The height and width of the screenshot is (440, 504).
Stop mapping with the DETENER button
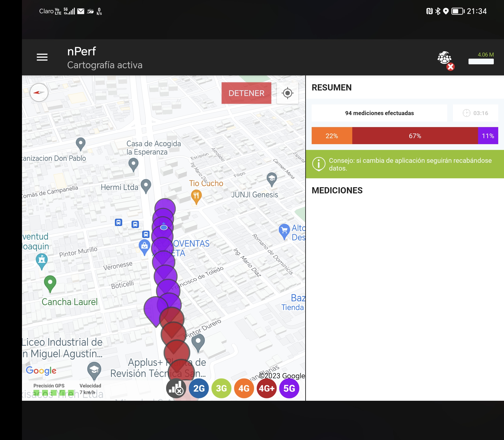click(246, 93)
